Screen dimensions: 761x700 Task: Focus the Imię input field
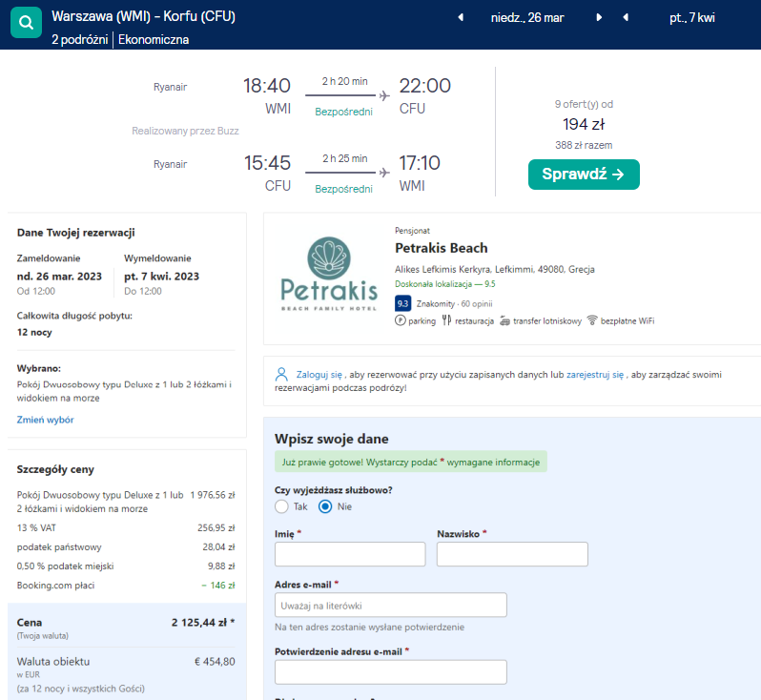point(350,554)
